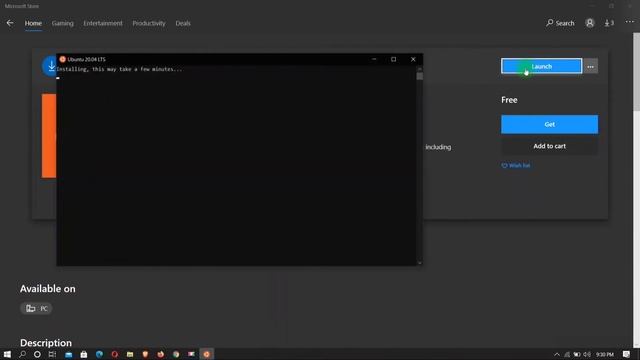Show hidden system tray icons
Viewport: 640px width, 360px height.
pos(557,354)
